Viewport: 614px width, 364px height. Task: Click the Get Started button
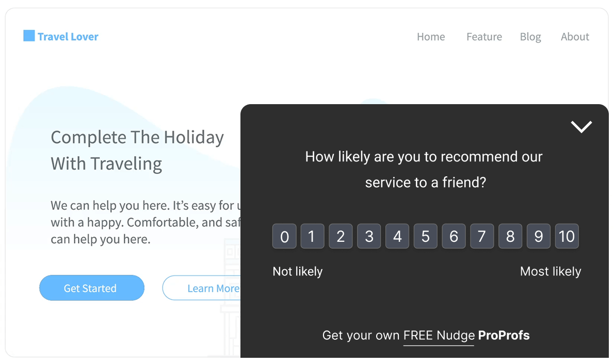(91, 288)
